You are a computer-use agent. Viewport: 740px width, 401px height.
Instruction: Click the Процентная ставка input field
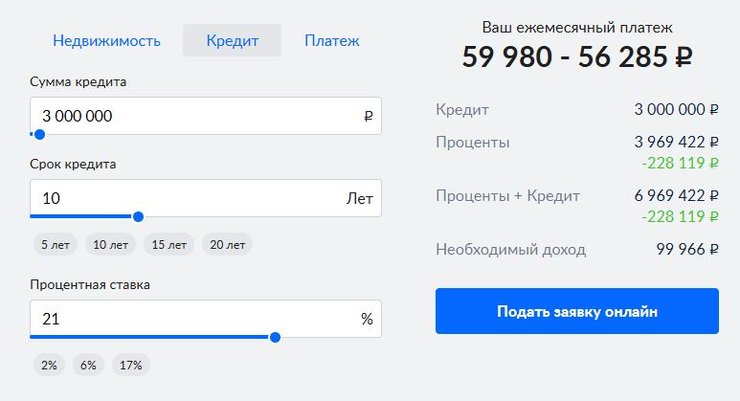[x=206, y=319]
